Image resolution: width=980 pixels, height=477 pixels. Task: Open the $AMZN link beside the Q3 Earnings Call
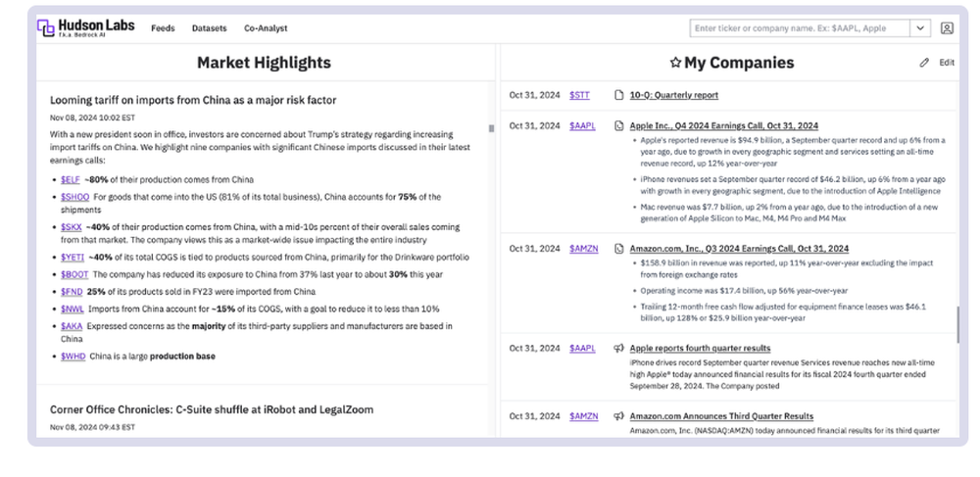[584, 249]
